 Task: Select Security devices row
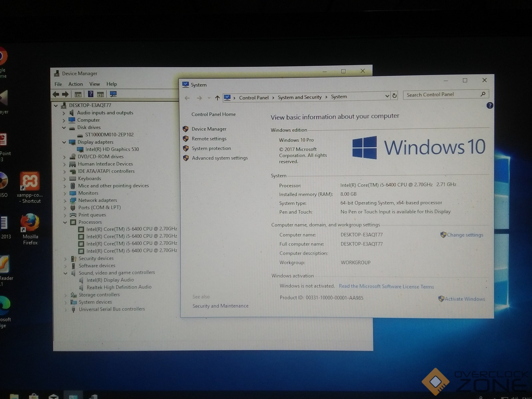(x=96, y=259)
